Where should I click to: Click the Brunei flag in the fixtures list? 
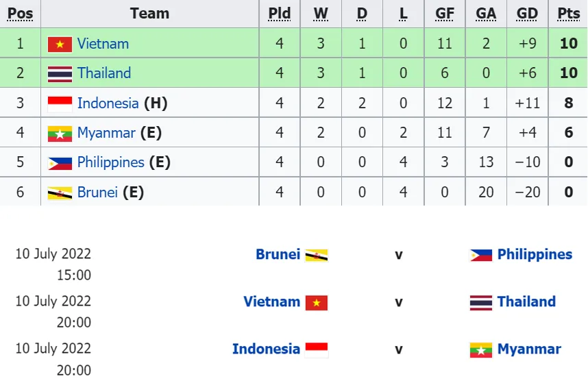tap(316, 255)
